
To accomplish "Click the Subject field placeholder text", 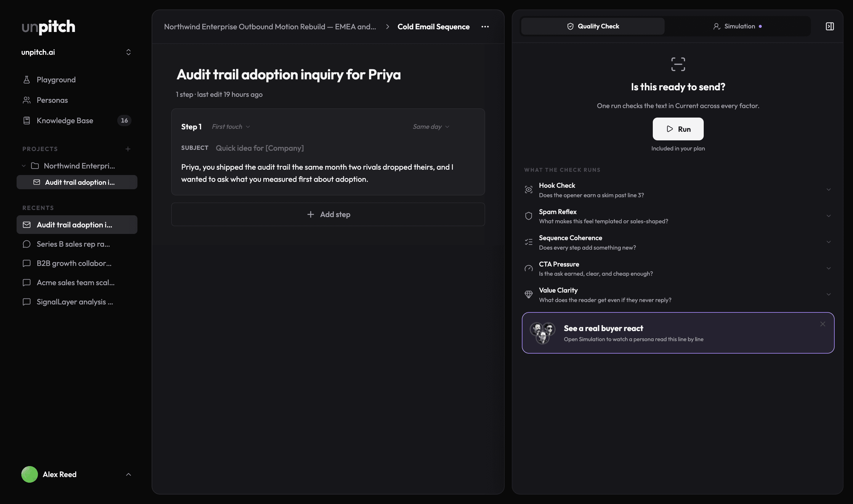I will 259,148.
